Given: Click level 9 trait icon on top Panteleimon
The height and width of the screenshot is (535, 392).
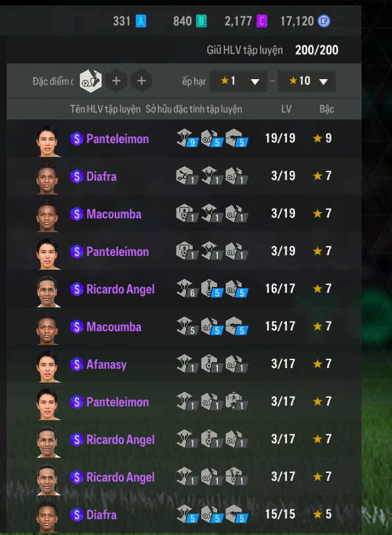Looking at the screenshot, I should (x=187, y=138).
